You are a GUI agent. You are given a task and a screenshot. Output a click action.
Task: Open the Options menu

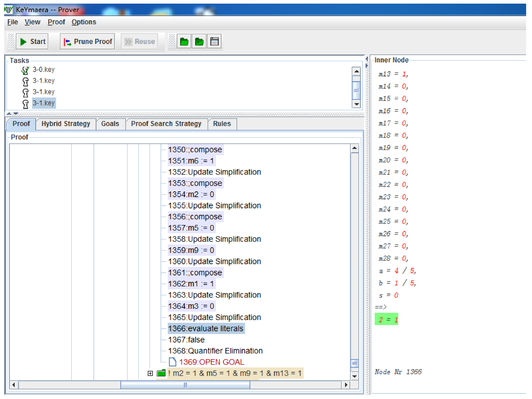[84, 22]
